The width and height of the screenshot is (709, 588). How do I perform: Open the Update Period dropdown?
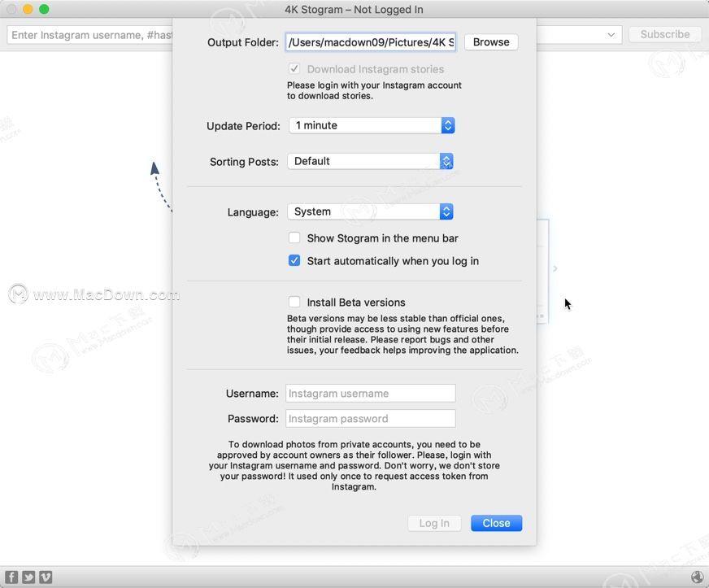371,125
